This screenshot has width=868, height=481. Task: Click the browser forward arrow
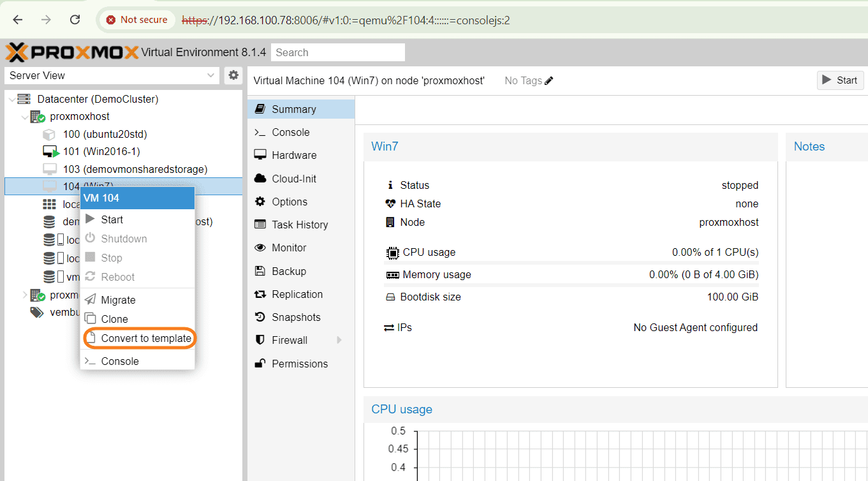[x=46, y=20]
